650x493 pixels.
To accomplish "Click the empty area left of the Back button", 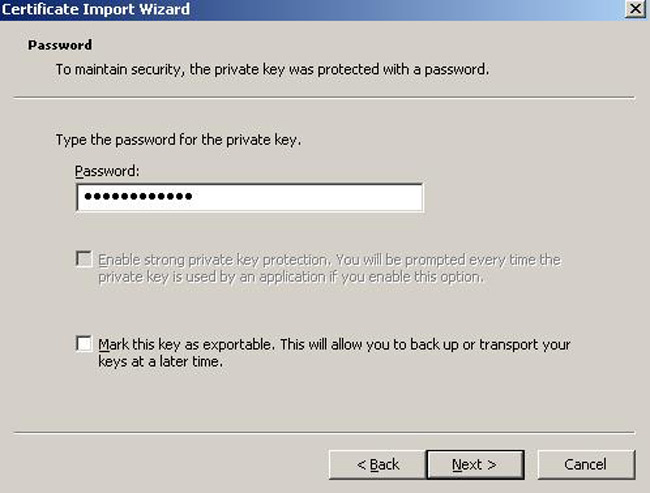I will 170,464.
